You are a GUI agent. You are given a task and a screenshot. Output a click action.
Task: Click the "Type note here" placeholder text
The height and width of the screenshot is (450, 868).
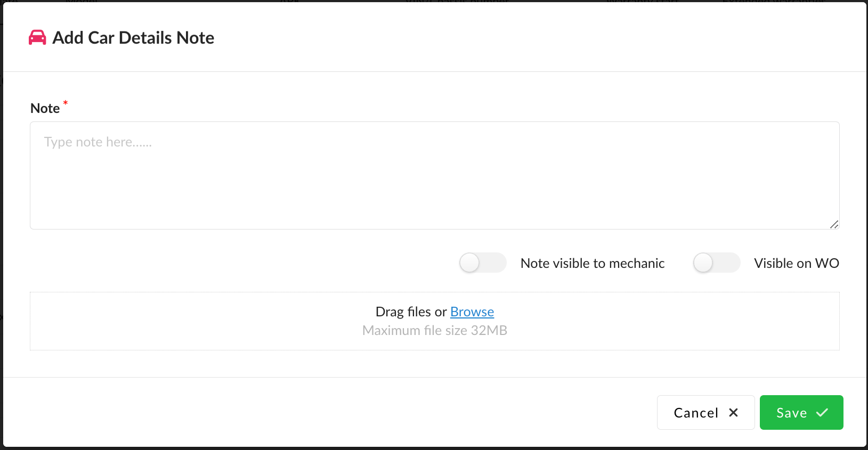(98, 142)
